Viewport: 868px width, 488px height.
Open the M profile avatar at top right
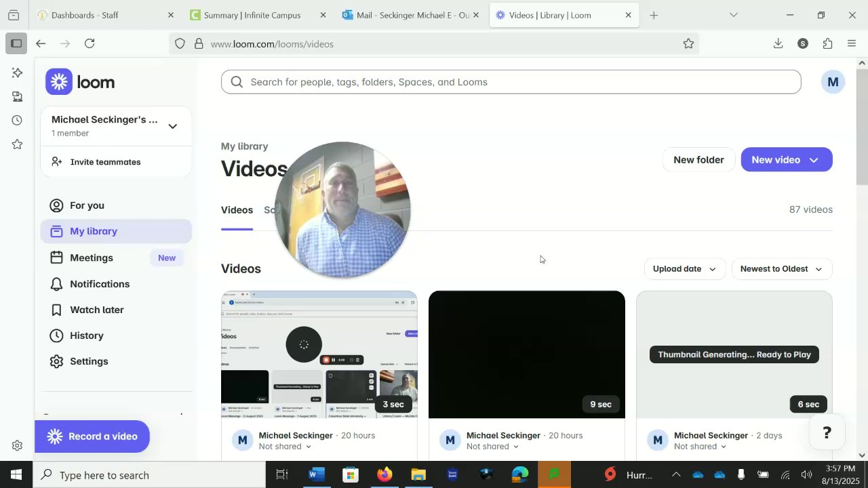click(833, 82)
